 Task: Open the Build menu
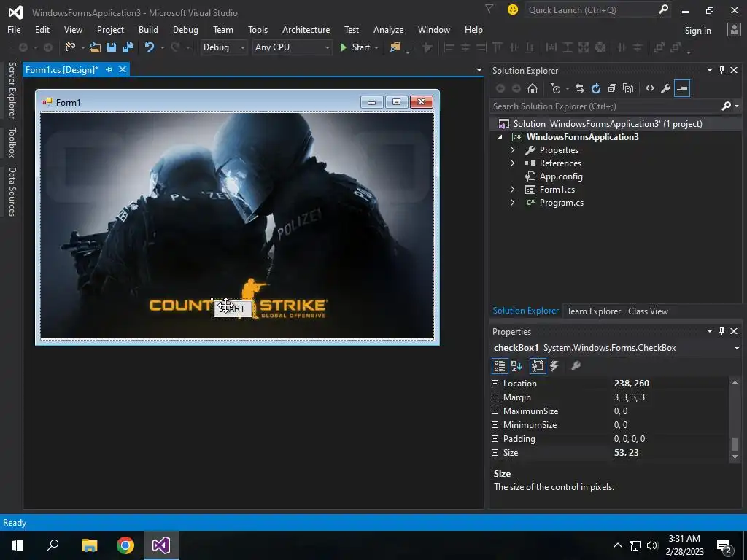click(x=148, y=29)
